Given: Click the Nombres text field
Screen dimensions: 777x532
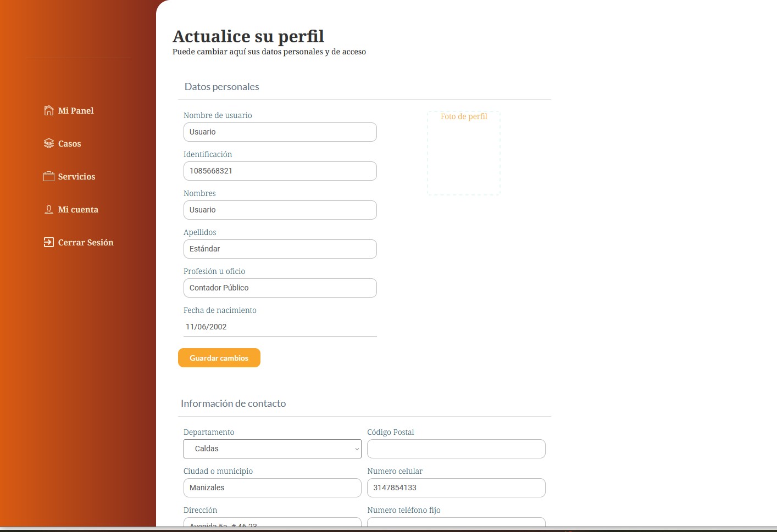Looking at the screenshot, I should click(x=280, y=210).
